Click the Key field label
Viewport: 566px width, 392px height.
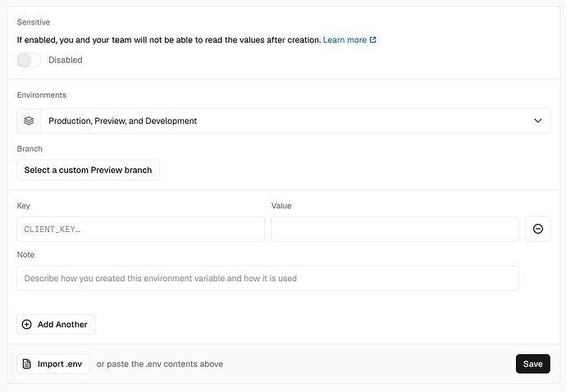24,206
